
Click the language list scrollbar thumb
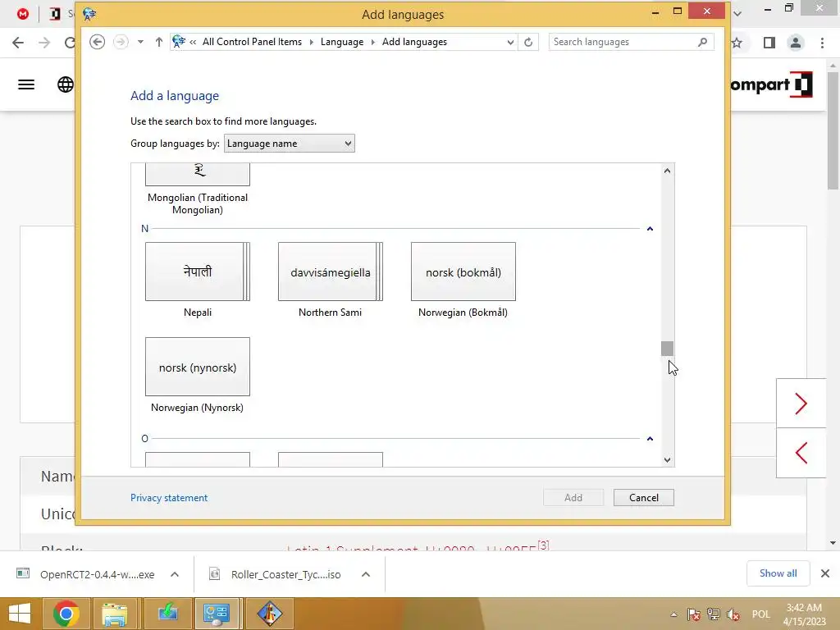click(x=667, y=349)
